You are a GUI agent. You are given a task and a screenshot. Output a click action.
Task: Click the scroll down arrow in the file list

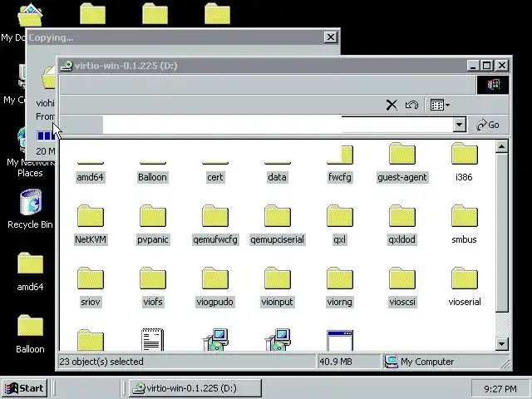coord(501,343)
